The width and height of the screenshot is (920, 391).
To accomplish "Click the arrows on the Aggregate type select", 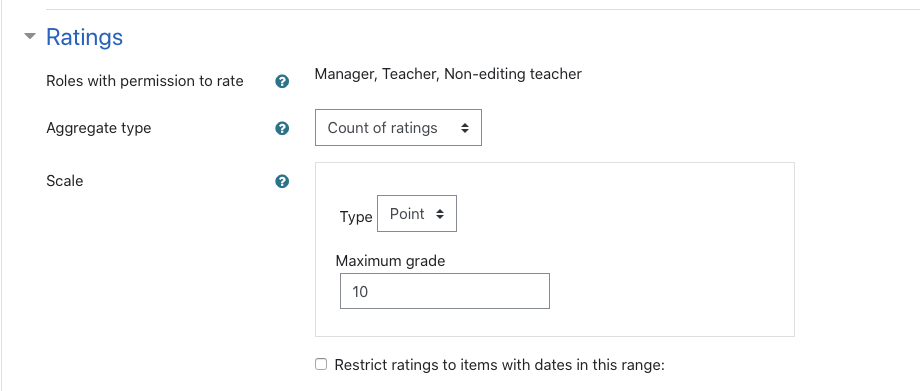I will click(x=465, y=128).
